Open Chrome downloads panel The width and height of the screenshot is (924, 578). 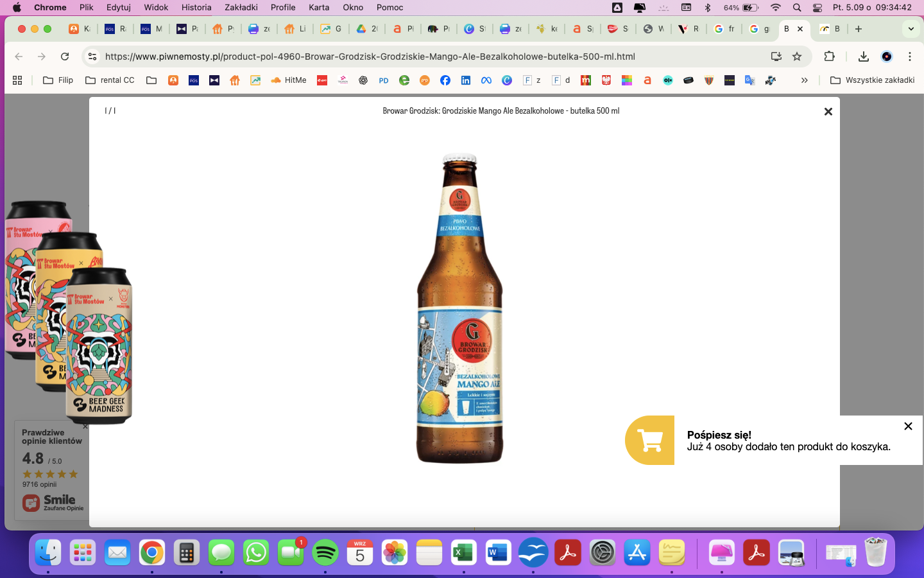(863, 57)
